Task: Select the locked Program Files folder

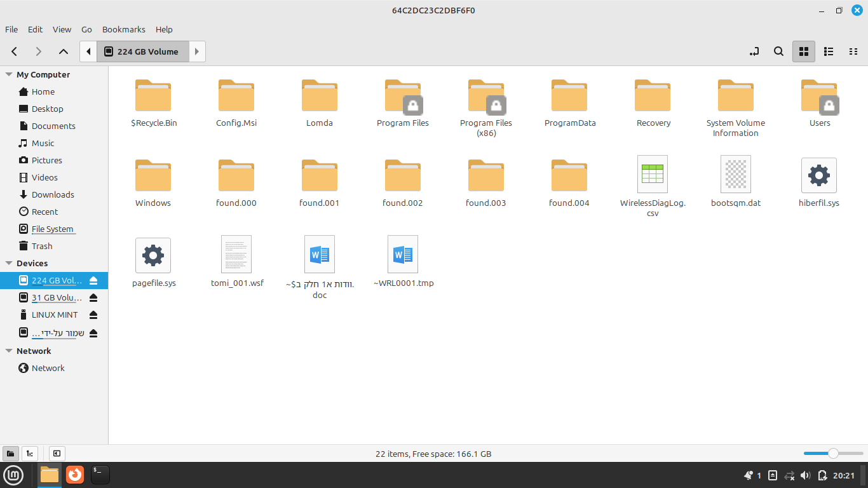Action: (403, 103)
